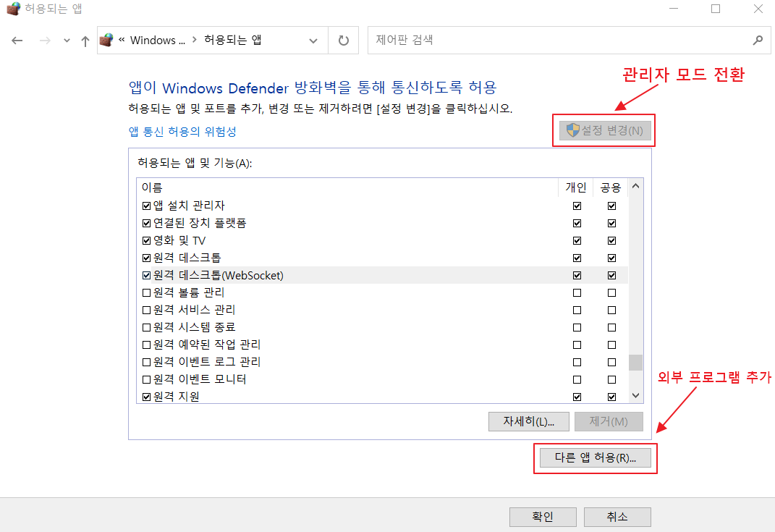Open the address bar history dropdown
The width and height of the screenshot is (775, 532).
click(x=313, y=41)
